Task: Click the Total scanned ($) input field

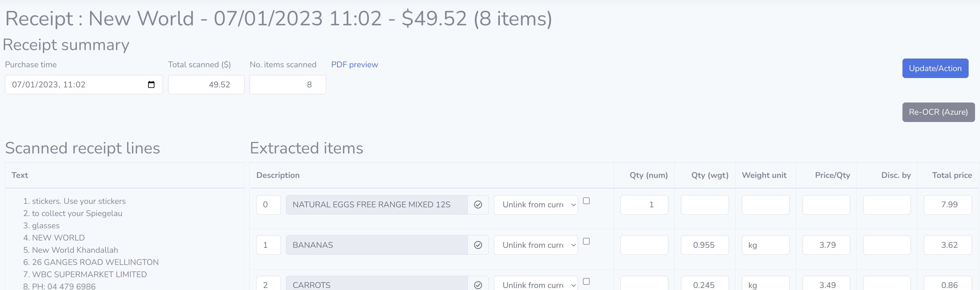Action: click(x=206, y=85)
